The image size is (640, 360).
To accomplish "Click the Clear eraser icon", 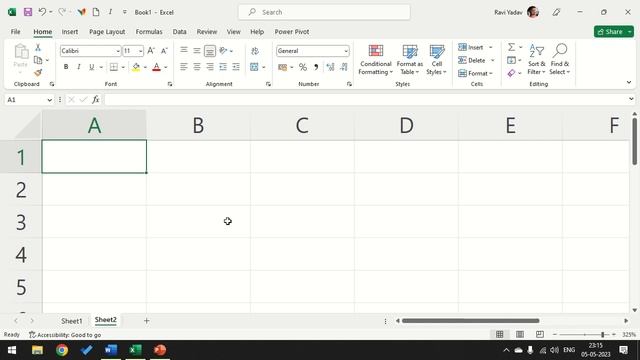I will point(511,73).
